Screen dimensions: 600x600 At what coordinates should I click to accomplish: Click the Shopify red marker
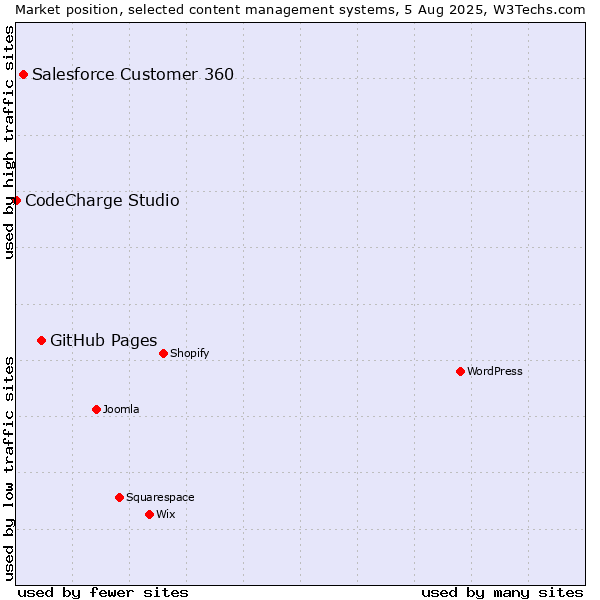click(x=163, y=354)
